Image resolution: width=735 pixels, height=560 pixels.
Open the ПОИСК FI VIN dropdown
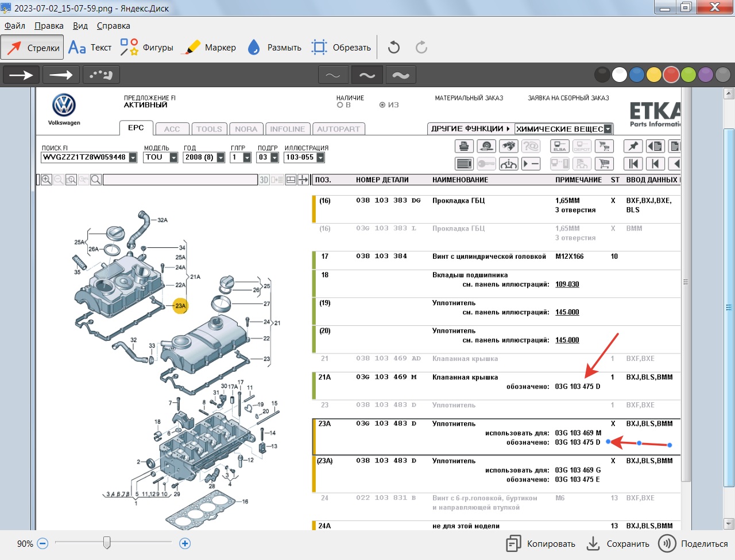click(133, 157)
